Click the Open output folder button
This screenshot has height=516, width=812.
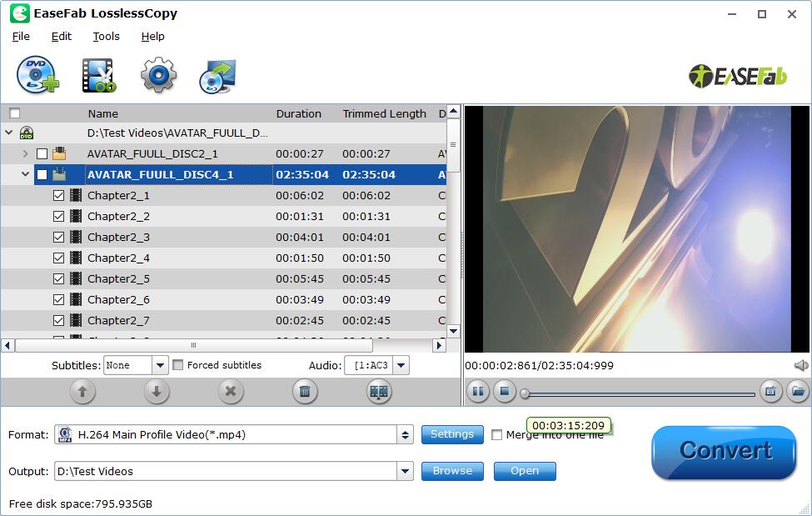point(525,471)
